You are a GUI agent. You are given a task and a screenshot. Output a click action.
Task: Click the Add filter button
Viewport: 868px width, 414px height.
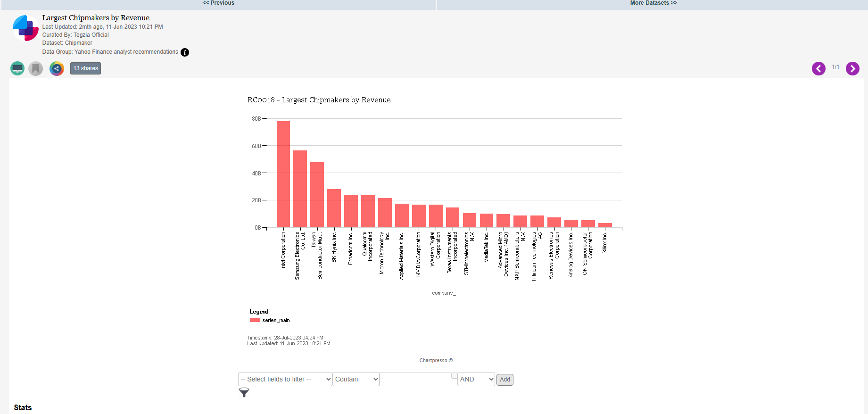coord(505,380)
